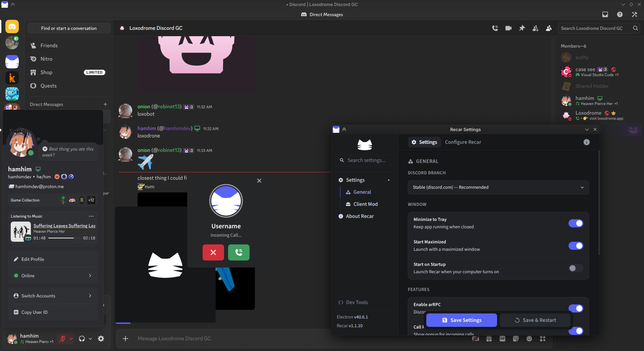Screen dimensions: 644x351
Task: Open the Discord inbox
Action: coord(605,14)
